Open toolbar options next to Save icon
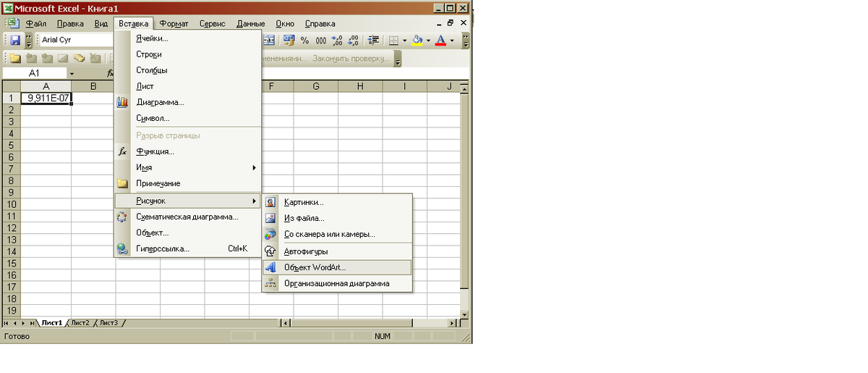The image size is (868, 373). click(29, 41)
